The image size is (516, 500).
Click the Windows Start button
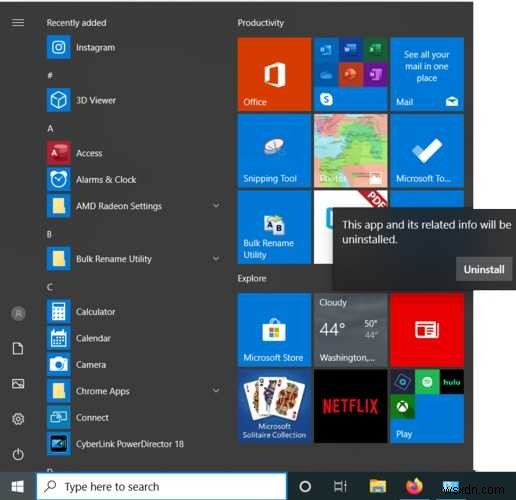pyautogui.click(x=18, y=487)
